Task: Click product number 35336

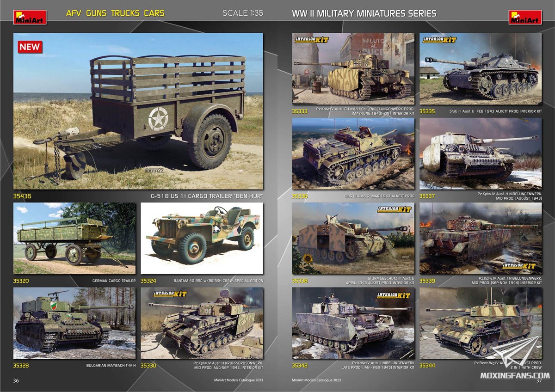Action: tap(301, 196)
